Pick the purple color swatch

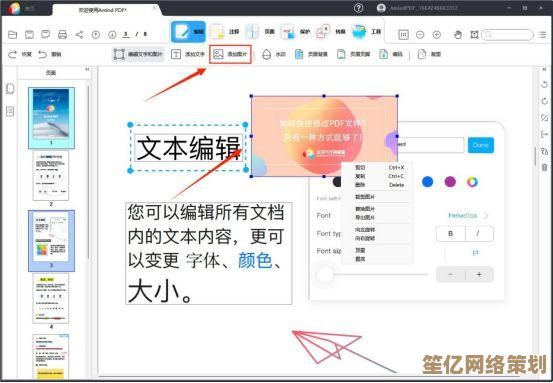[x=450, y=182]
